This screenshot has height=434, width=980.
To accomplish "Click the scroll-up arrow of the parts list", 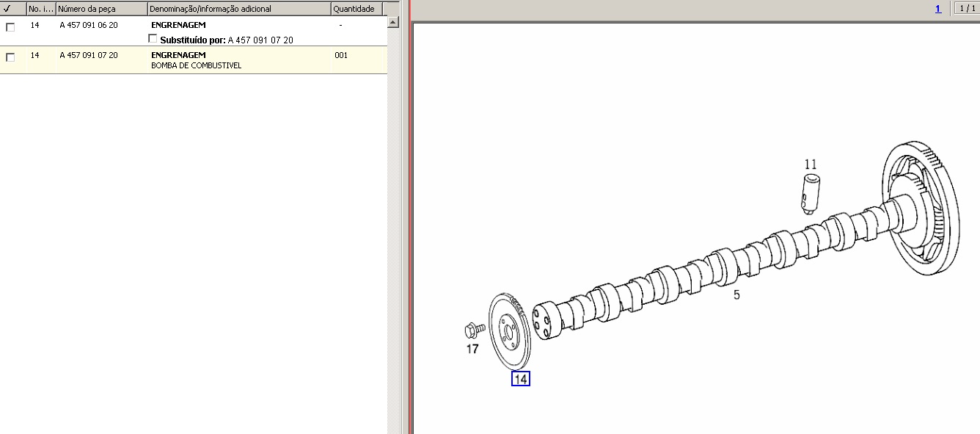I will click(x=392, y=22).
